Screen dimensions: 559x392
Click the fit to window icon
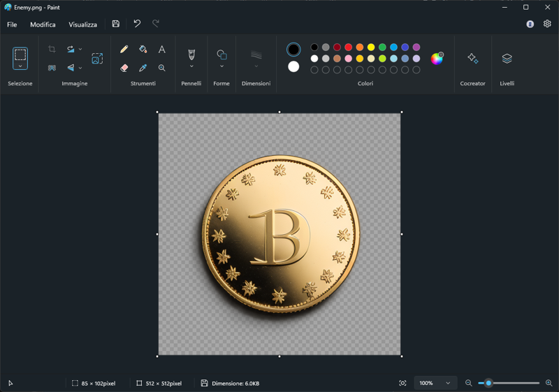pyautogui.click(x=402, y=383)
